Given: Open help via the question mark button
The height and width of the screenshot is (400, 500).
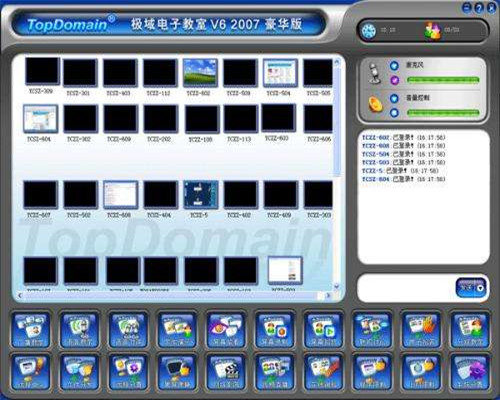Looking at the screenshot, I should click(479, 8).
